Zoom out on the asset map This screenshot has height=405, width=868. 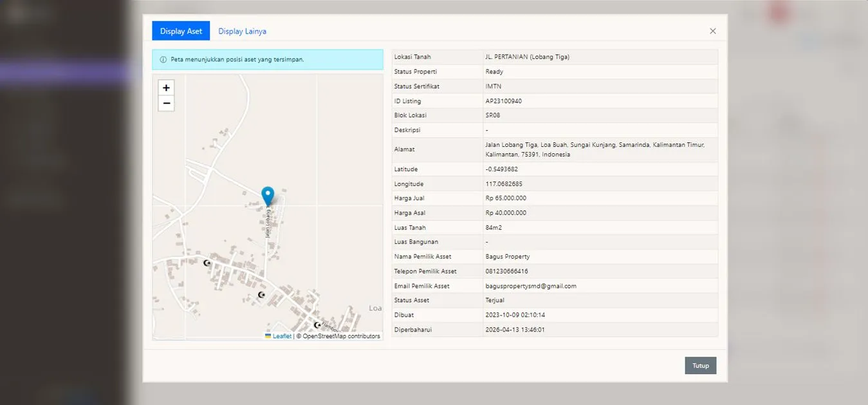(166, 104)
